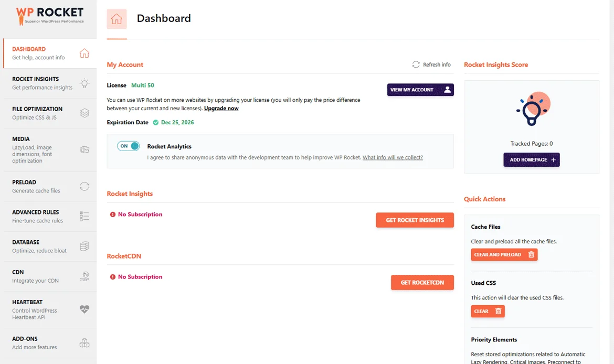
Task: Turn off the Rocket Analytics toggle
Action: click(129, 146)
